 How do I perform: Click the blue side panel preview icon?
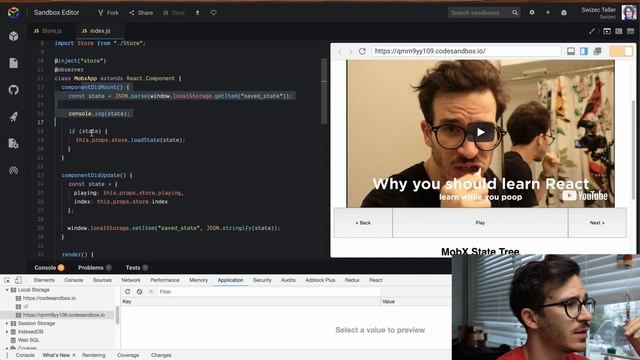pos(584,51)
